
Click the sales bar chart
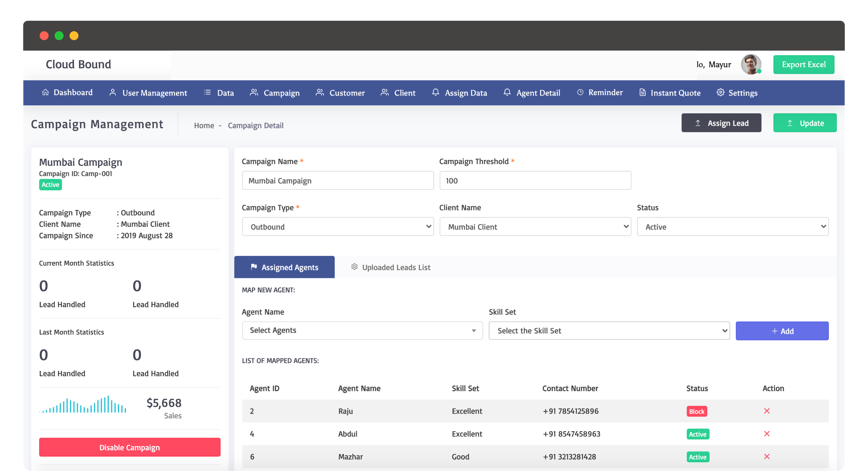pyautogui.click(x=83, y=404)
